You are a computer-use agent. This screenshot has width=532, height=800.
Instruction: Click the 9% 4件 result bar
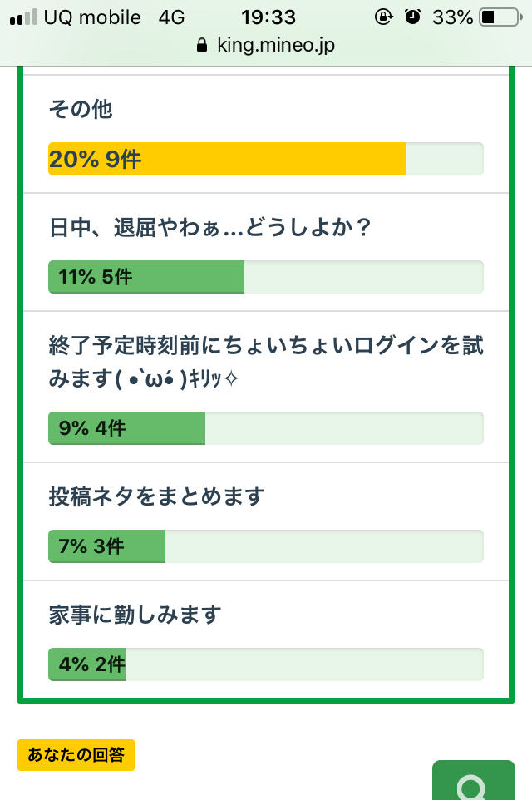pyautogui.click(x=126, y=428)
